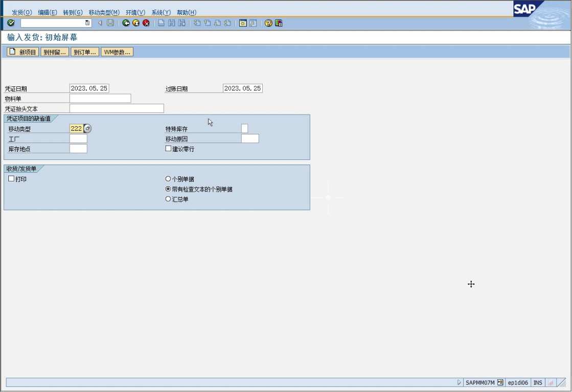Open the command field history dropdown
This screenshot has height=392, width=572.
point(87,23)
